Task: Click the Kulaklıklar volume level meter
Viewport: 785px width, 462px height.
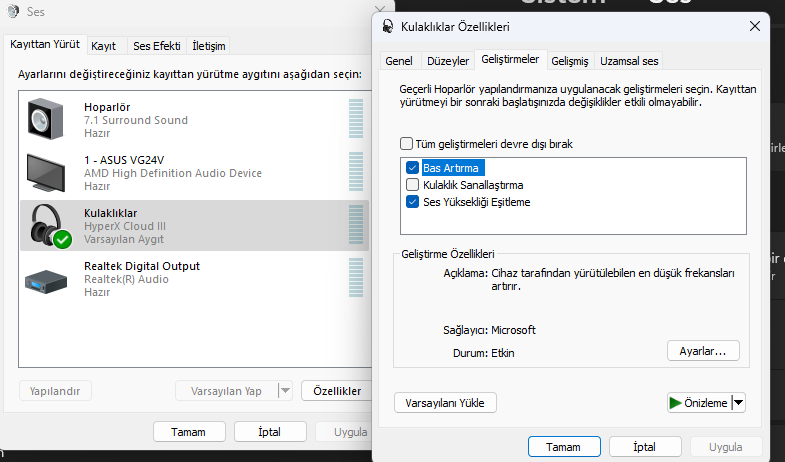Action: pyautogui.click(x=356, y=226)
